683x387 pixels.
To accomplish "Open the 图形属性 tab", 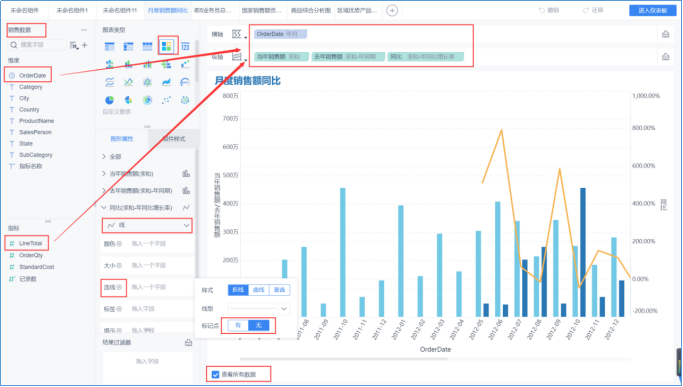I will [122, 139].
